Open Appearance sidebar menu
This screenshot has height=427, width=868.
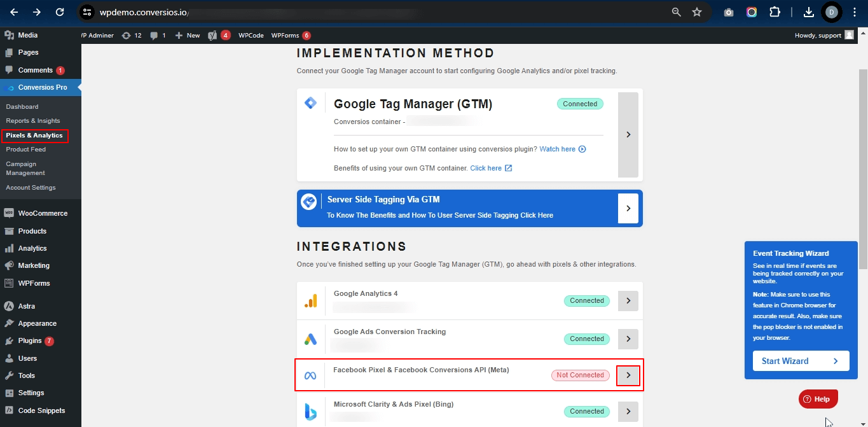(x=41, y=323)
